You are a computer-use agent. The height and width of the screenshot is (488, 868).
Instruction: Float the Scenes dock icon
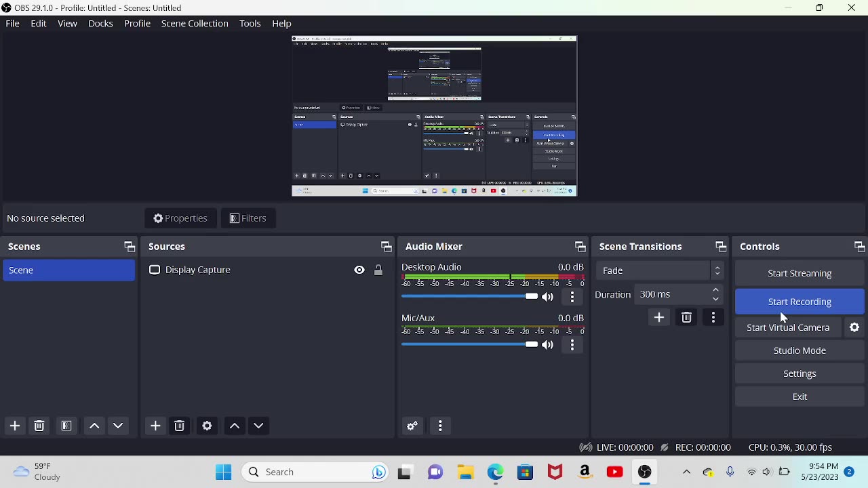(x=129, y=247)
